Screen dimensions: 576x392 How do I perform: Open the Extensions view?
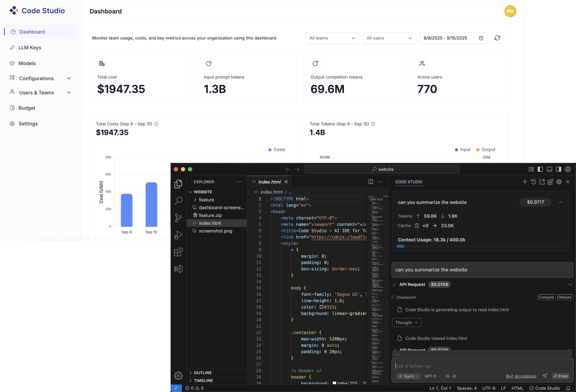click(178, 251)
